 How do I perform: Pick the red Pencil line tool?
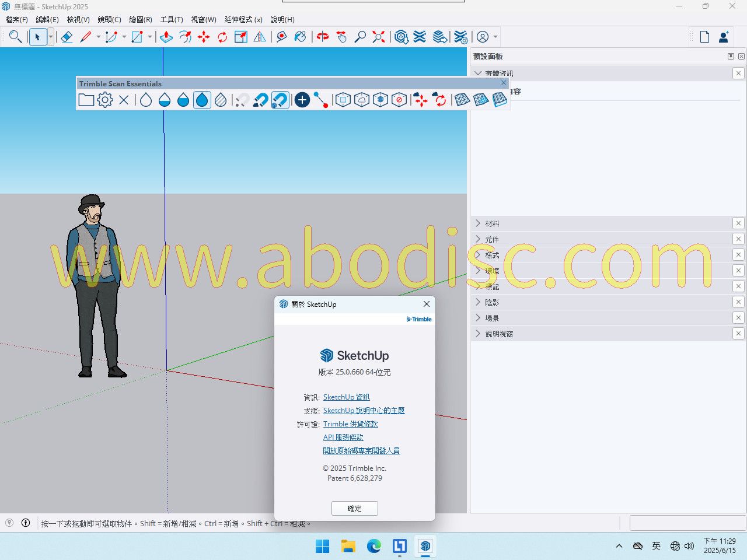86,37
